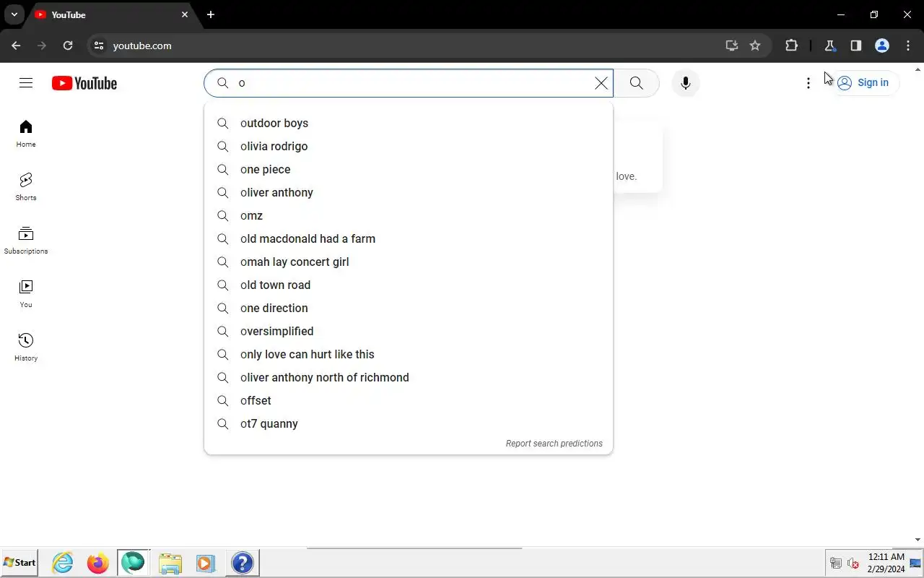The image size is (924, 578).
Task: Click the browser back arrow
Action: click(x=16, y=46)
